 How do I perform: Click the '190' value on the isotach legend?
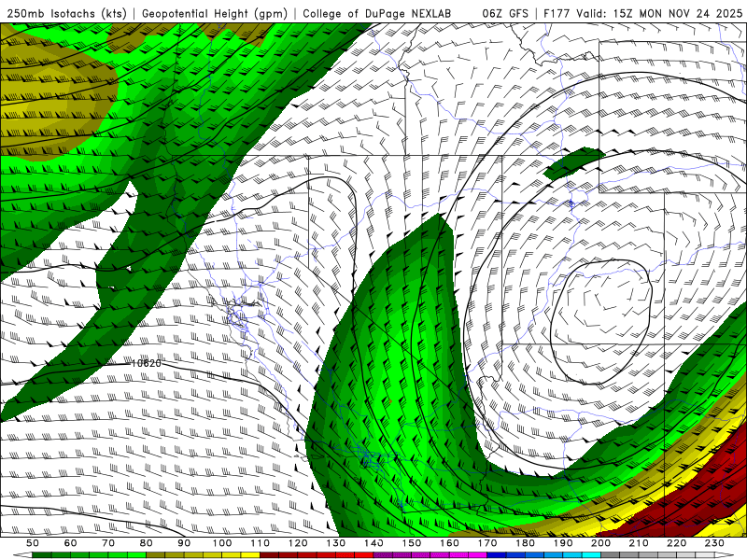pyautogui.click(x=563, y=543)
